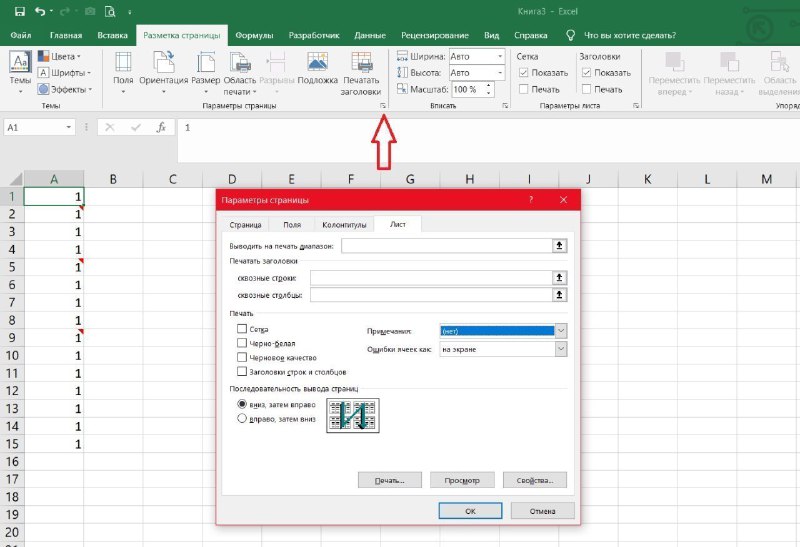Enable the Черно-белая checkbox
Screen dimensions: 800x547
(x=242, y=343)
